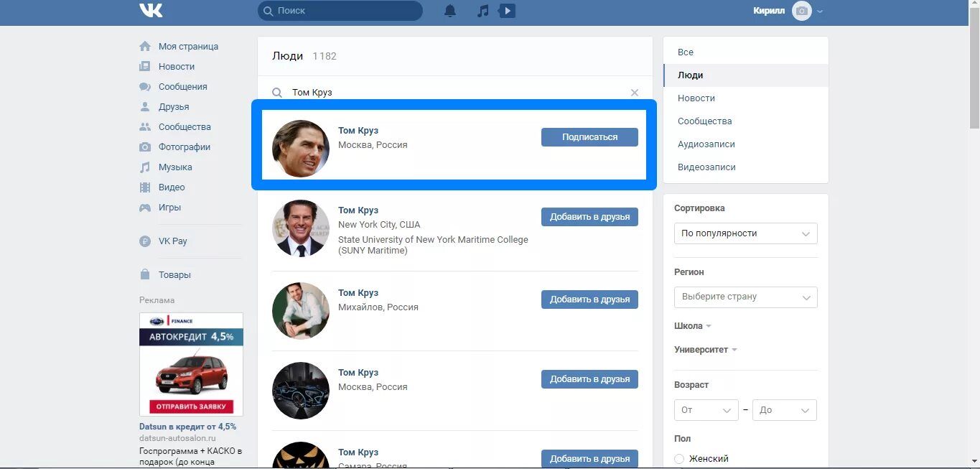Image resolution: width=980 pixels, height=469 pixels.
Task: Click the Товары bag icon
Action: (x=145, y=274)
